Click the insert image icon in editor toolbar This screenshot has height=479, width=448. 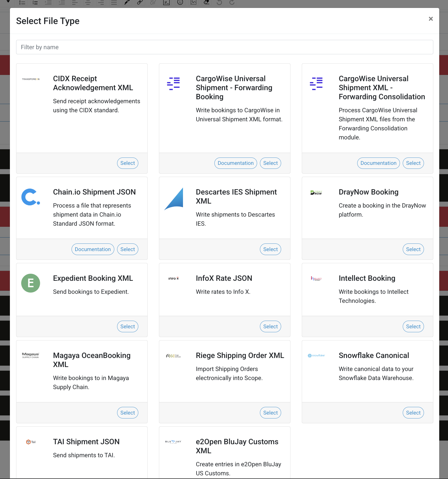click(x=193, y=2)
